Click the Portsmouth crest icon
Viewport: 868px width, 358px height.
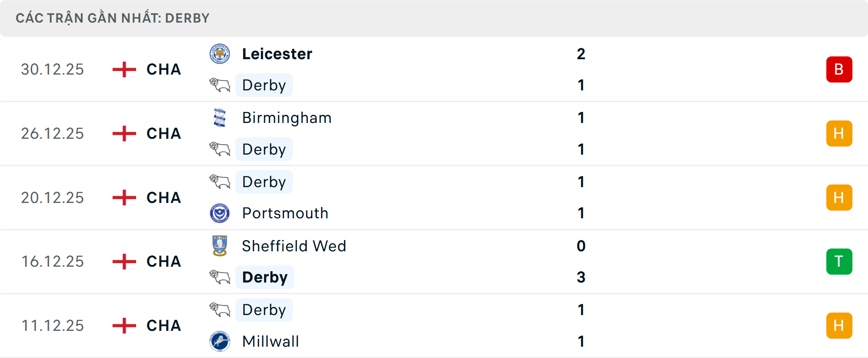click(x=220, y=213)
